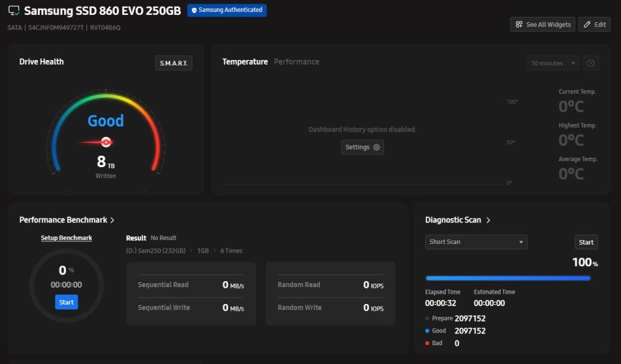
Task: Switch to the Temperature tab
Action: pyautogui.click(x=245, y=61)
